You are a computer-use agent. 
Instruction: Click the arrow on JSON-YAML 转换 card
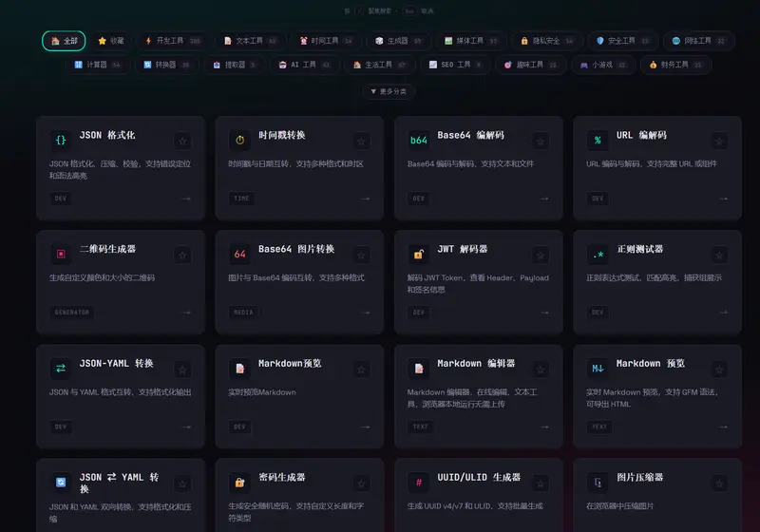[186, 427]
